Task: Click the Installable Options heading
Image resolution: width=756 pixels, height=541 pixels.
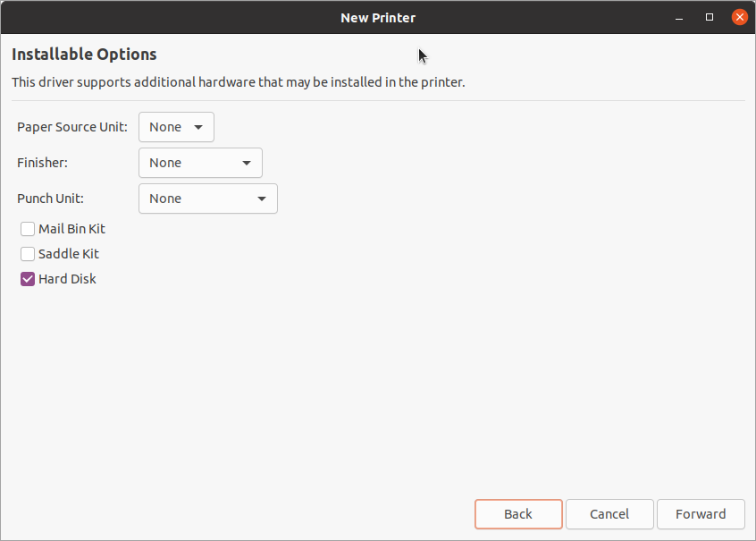Action: [x=84, y=55]
